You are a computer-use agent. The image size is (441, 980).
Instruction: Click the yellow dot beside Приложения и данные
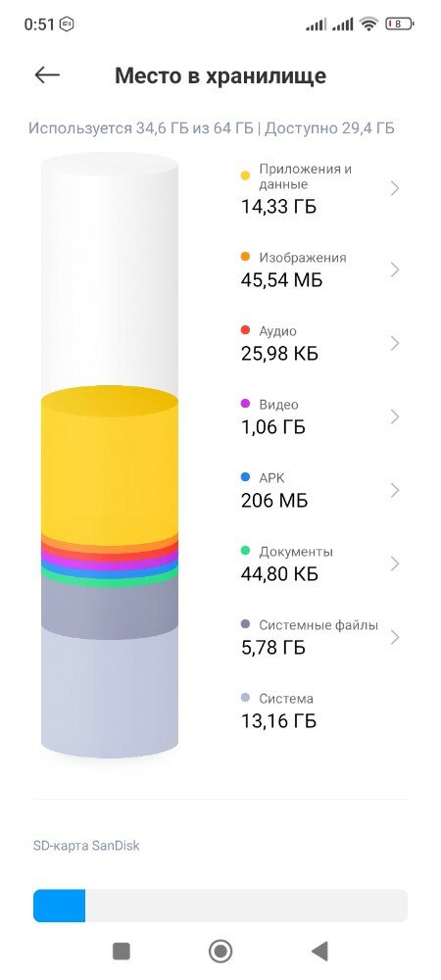(245, 175)
